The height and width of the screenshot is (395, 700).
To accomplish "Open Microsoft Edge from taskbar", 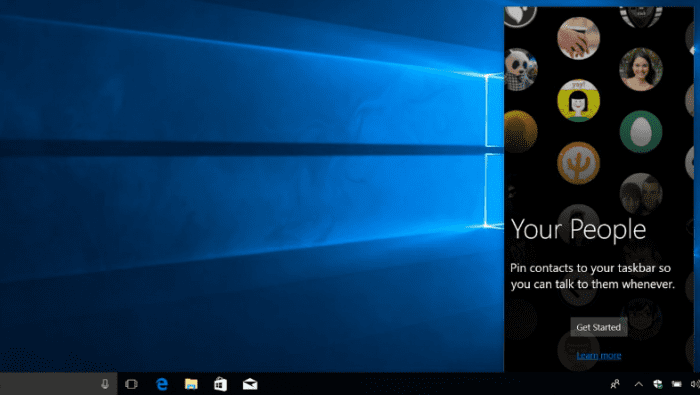I will [162, 384].
